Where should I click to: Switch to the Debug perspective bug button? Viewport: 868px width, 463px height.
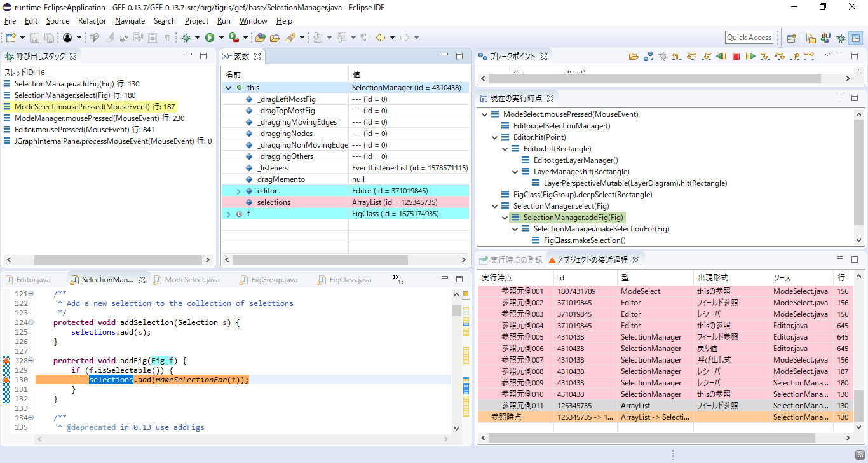pyautogui.click(x=841, y=38)
